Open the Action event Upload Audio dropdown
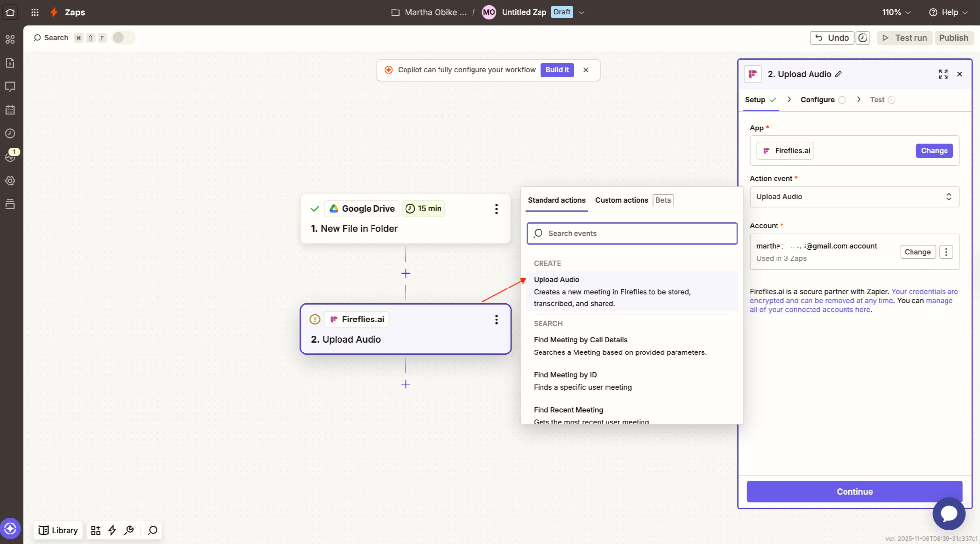Image resolution: width=980 pixels, height=544 pixels. [854, 197]
